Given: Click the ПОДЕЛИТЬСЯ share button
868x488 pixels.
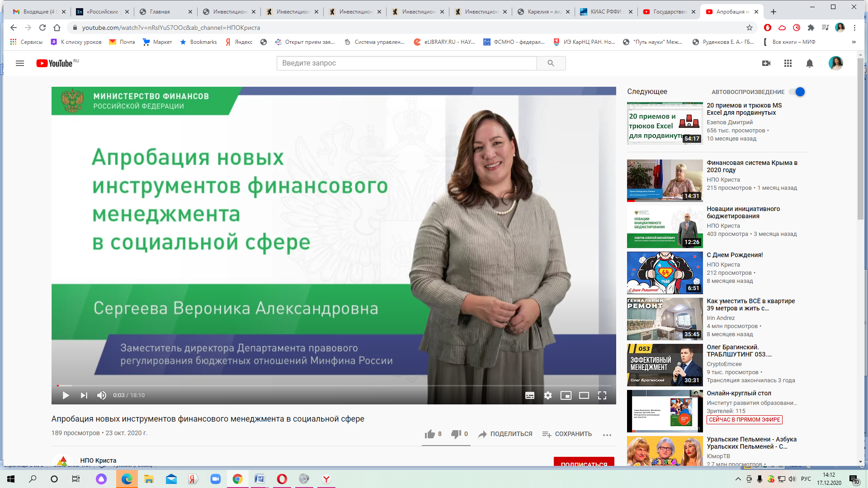Looking at the screenshot, I should pyautogui.click(x=505, y=434).
